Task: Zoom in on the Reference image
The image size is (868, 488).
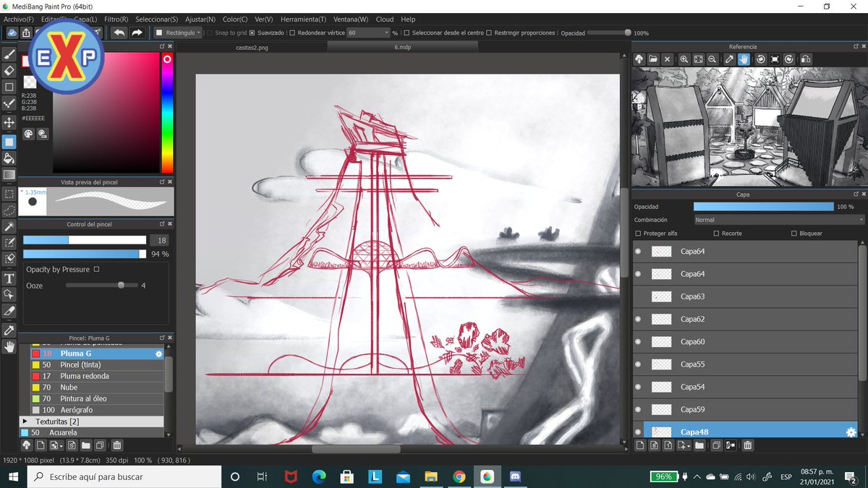Action: [x=684, y=59]
